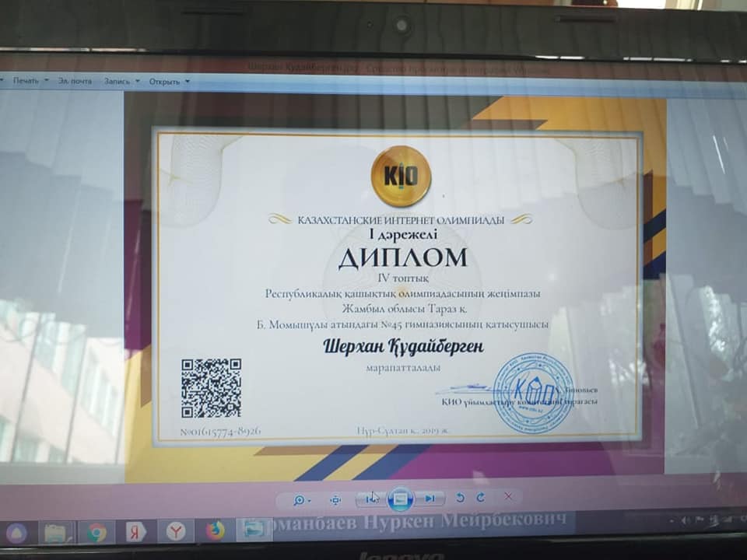Start the slideshow with the round center button

click(400, 499)
